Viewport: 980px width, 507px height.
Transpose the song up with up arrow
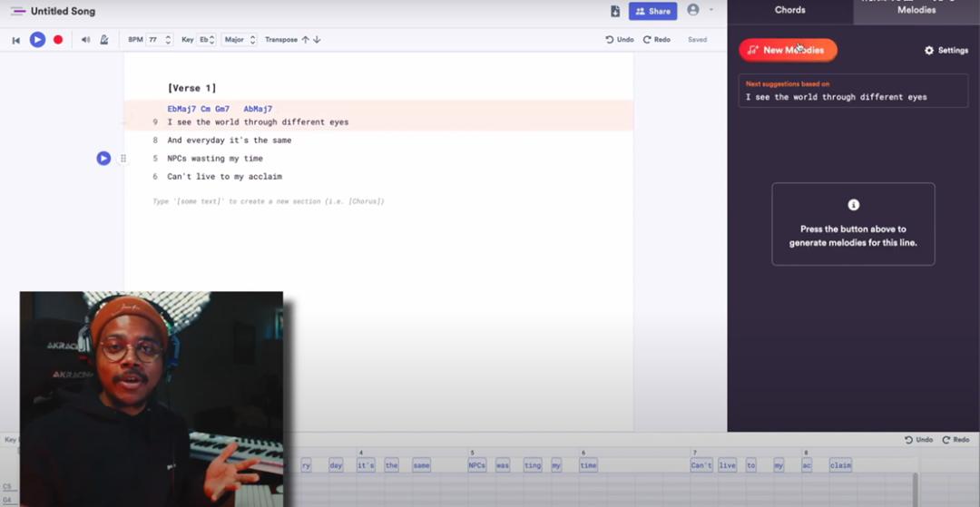[305, 39]
